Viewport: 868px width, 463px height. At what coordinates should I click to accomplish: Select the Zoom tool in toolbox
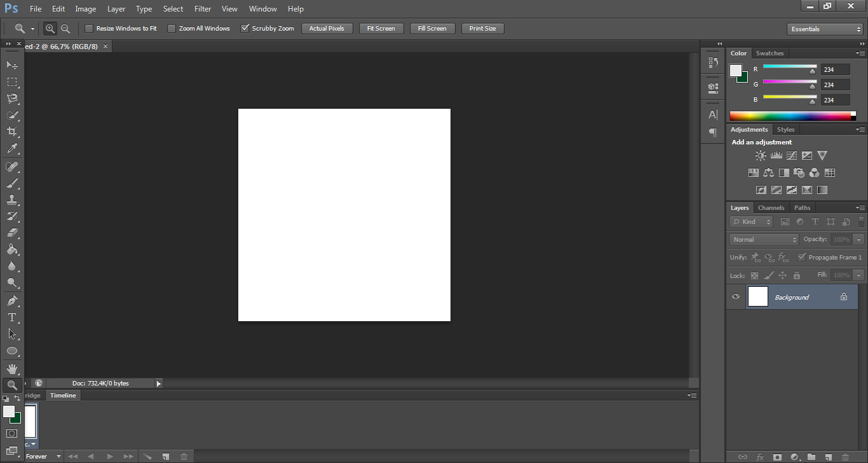point(12,385)
